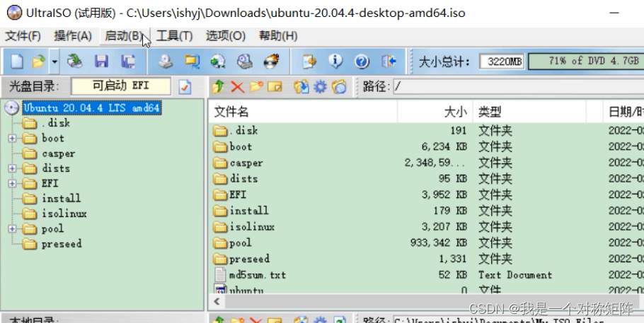644x323 pixels.
Task: Select Ubuntu 20.04.4 LTS amd64 root node
Action: (91, 108)
